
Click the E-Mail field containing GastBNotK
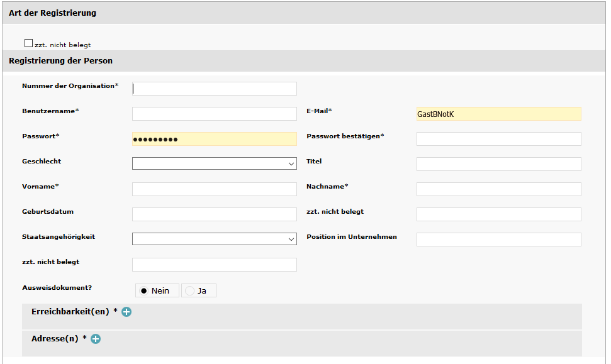point(499,114)
